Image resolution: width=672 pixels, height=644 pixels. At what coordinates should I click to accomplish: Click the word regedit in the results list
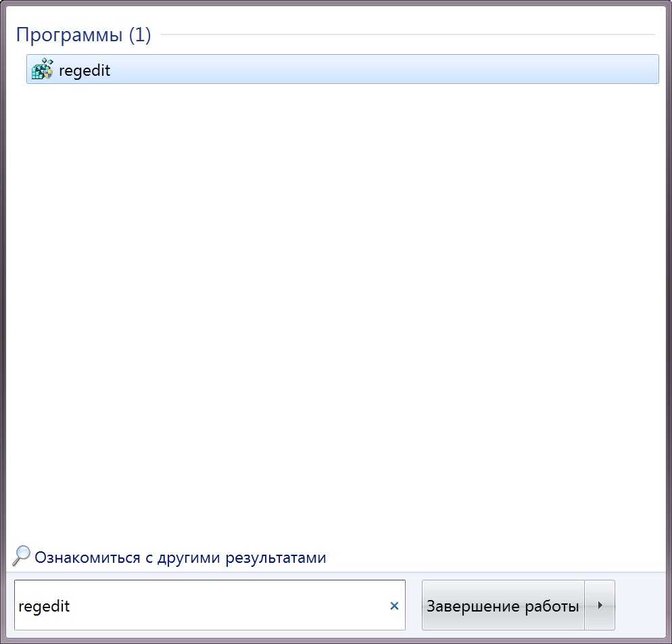tap(85, 70)
